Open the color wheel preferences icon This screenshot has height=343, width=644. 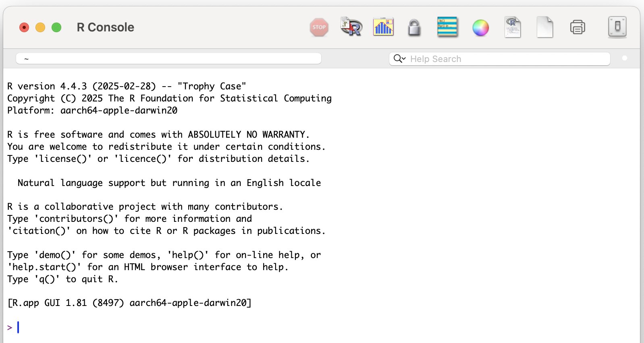click(x=480, y=28)
